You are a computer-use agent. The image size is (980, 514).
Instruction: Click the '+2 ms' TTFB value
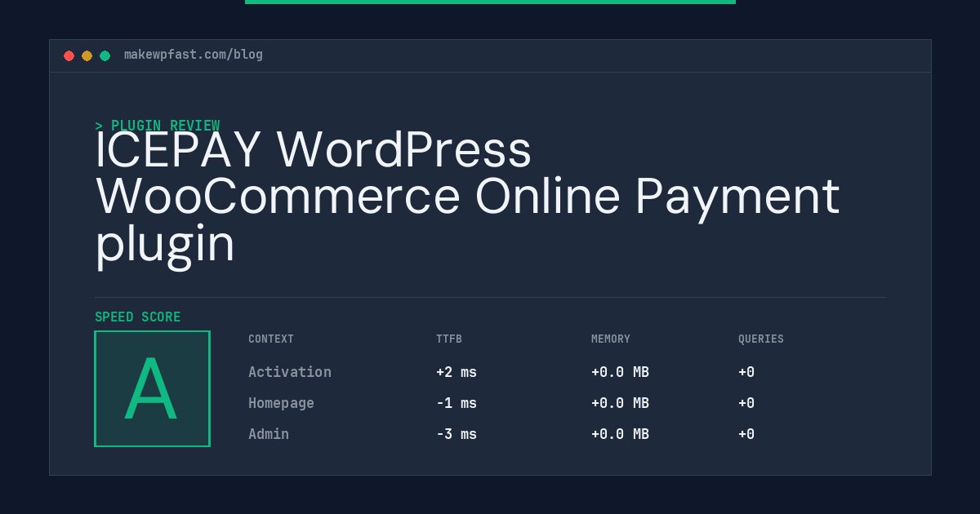[457, 372]
